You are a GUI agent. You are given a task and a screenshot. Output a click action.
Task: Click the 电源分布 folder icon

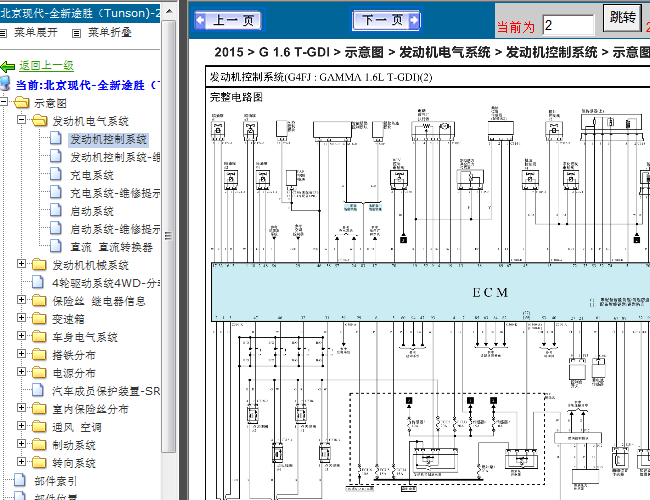39,372
